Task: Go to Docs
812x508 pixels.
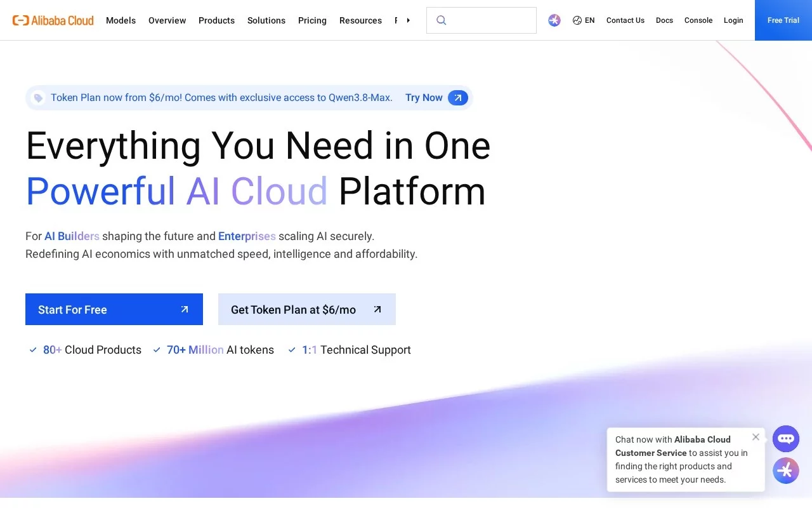Action: point(664,20)
